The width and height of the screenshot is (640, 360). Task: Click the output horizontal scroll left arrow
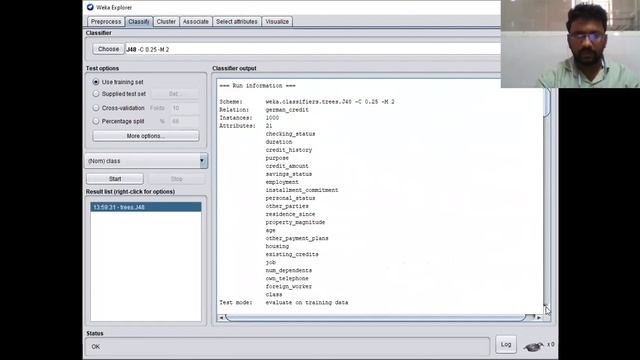pos(221,317)
